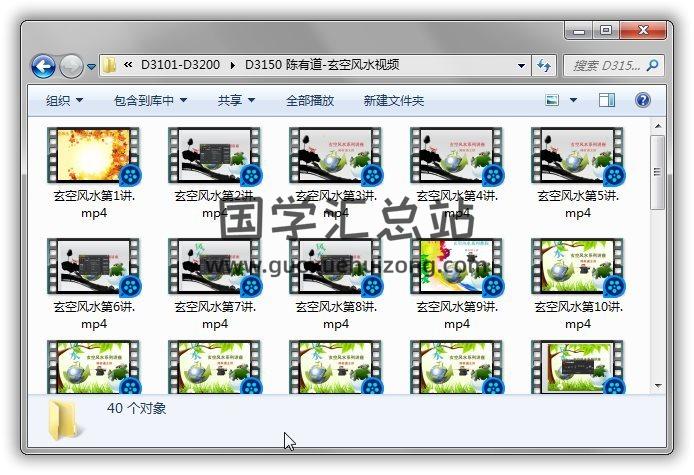The image size is (694, 475).
Task: Select the 玄空风水第5讲.mp4 video icon
Action: tap(578, 155)
